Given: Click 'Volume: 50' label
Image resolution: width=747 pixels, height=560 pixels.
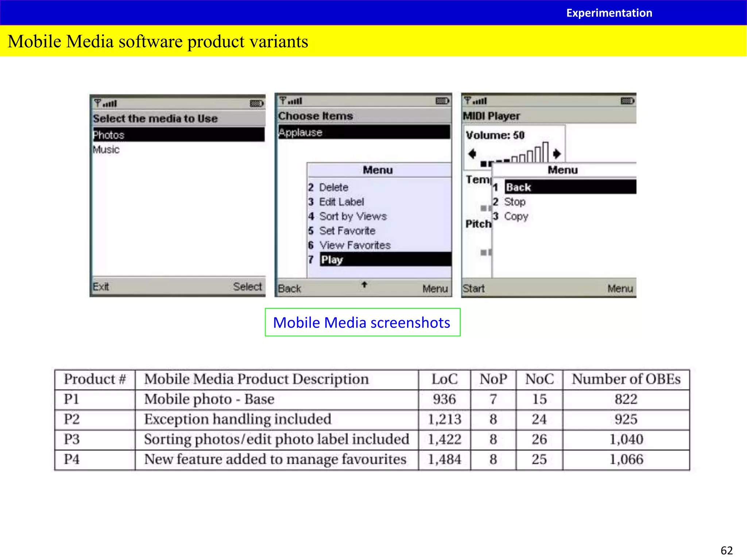Looking at the screenshot, I should click(x=495, y=135).
